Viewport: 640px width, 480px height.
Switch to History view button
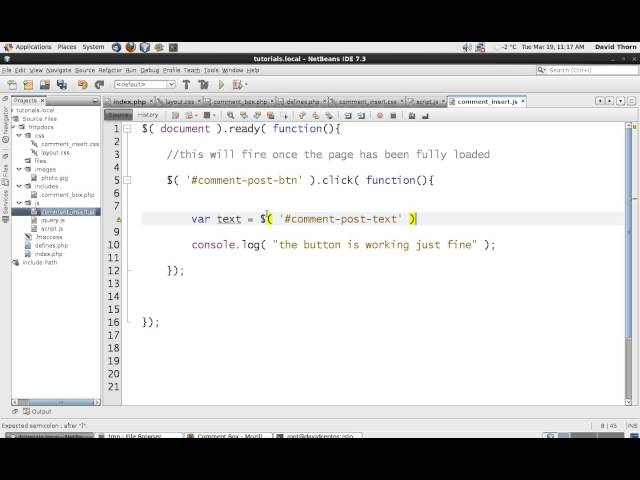148,115
